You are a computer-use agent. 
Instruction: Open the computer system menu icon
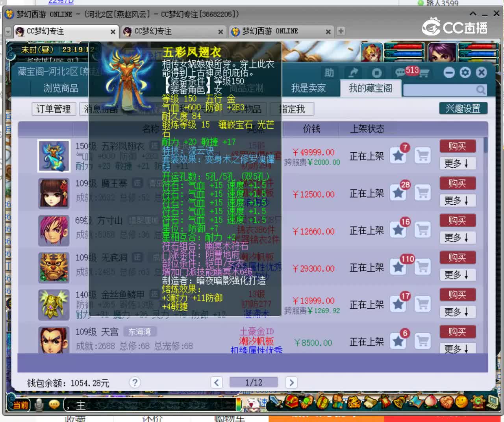click(492, 402)
